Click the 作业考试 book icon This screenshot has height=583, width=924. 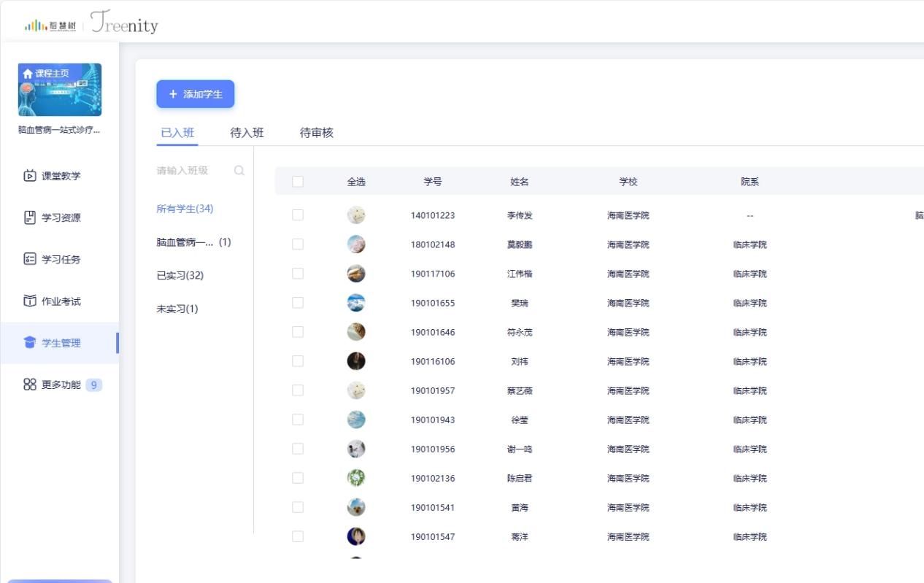click(x=30, y=301)
